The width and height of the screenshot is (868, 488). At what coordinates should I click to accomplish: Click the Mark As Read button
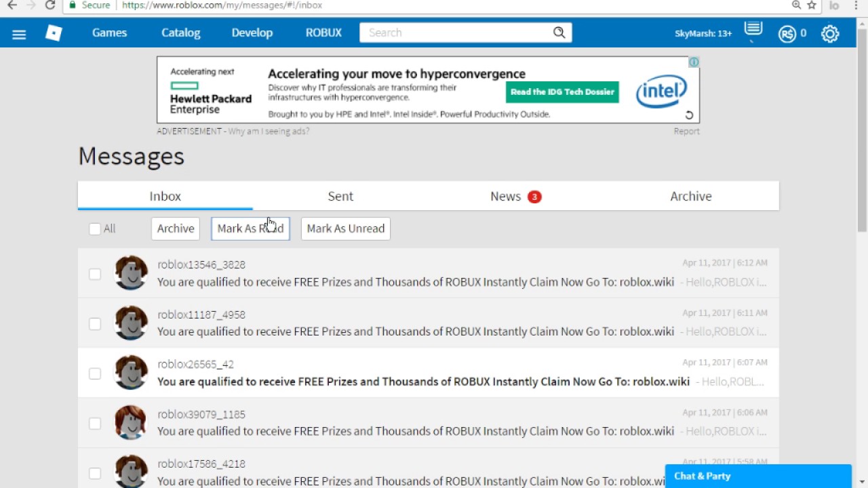250,228
